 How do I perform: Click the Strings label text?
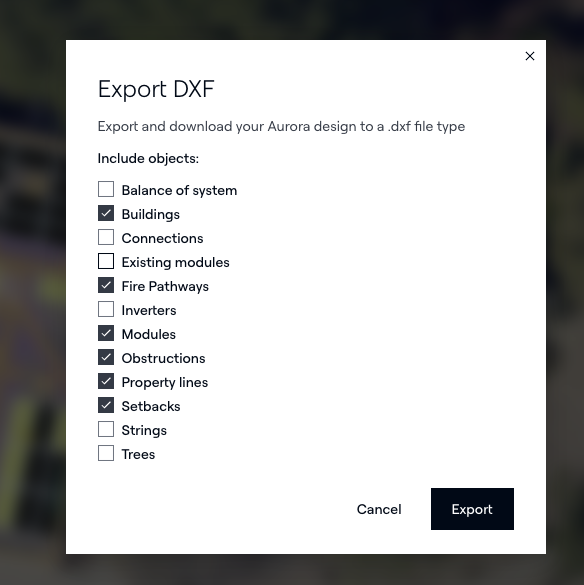coord(144,431)
